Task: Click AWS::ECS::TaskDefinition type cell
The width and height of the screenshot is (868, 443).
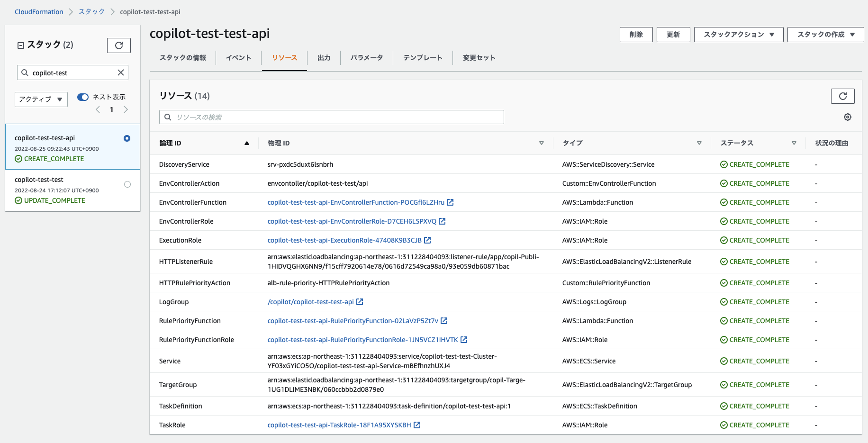Action: [x=600, y=406]
